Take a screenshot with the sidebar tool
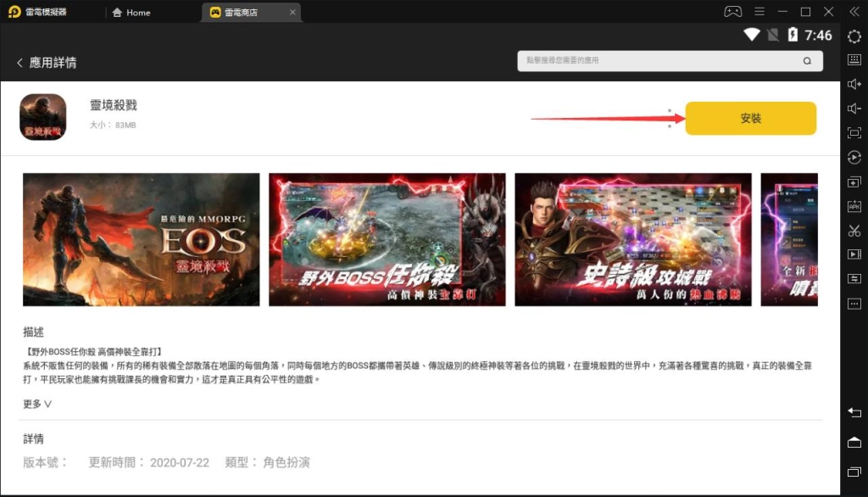868x497 pixels. [854, 229]
